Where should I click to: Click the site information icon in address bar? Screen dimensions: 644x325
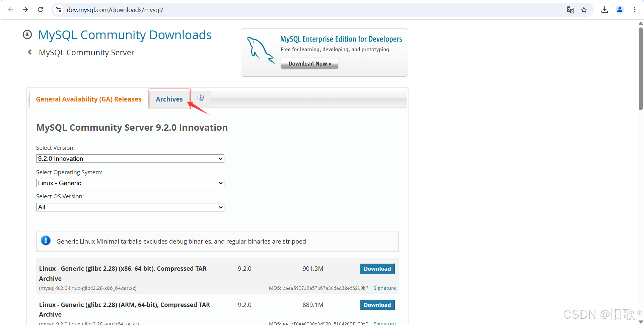coord(58,10)
